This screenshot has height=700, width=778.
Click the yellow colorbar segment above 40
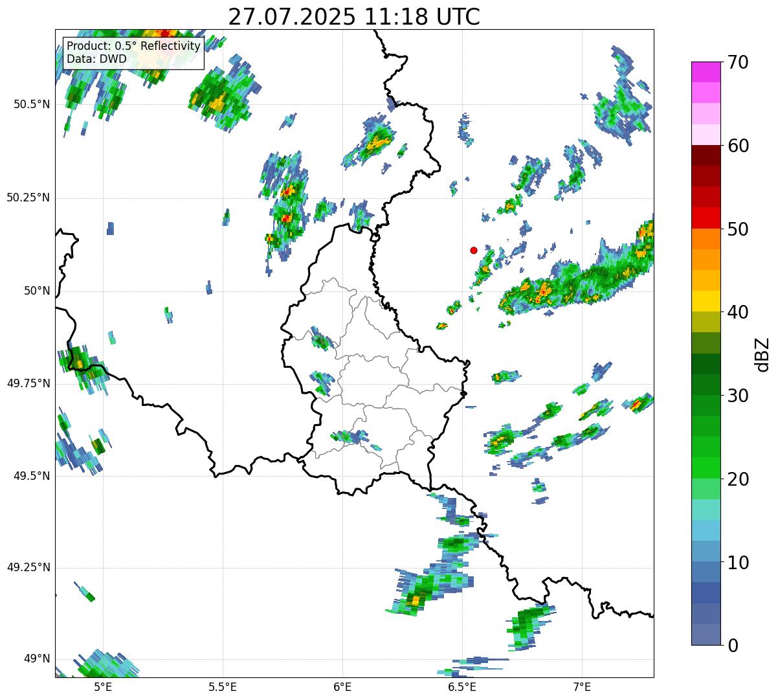[706, 302]
